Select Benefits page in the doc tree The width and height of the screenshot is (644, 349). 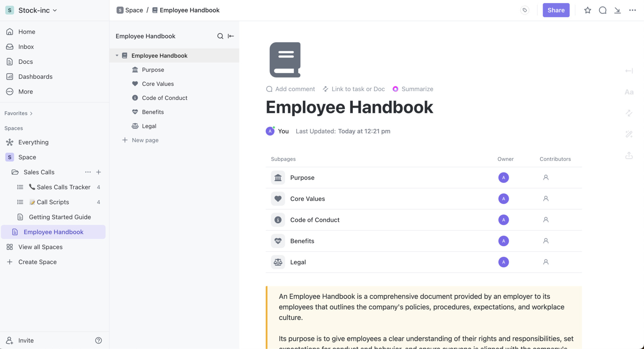point(153,112)
